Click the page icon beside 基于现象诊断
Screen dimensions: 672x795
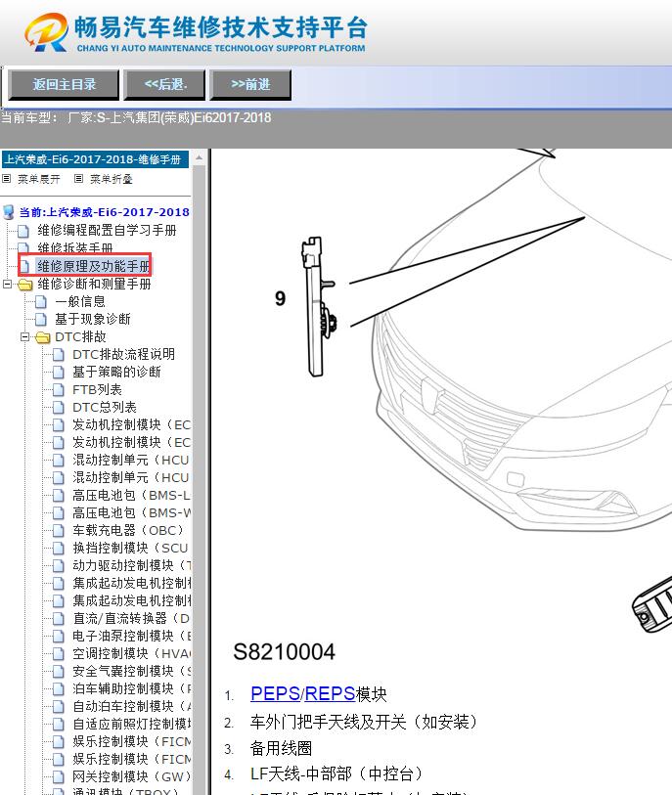click(41, 320)
